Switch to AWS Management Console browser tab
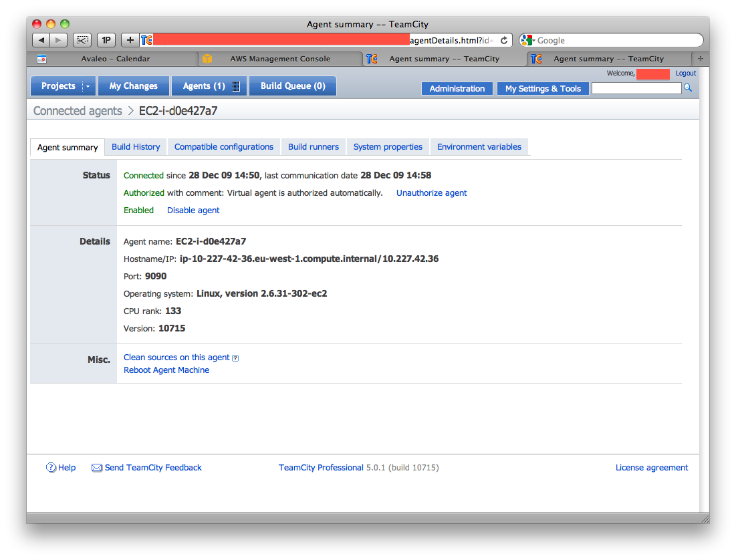The height and width of the screenshot is (560, 736). [x=280, y=59]
